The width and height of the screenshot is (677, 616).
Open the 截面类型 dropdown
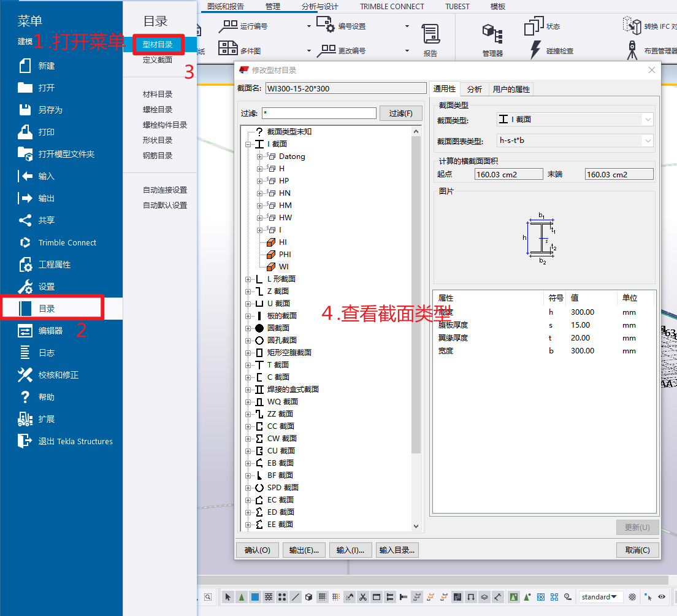pos(575,120)
